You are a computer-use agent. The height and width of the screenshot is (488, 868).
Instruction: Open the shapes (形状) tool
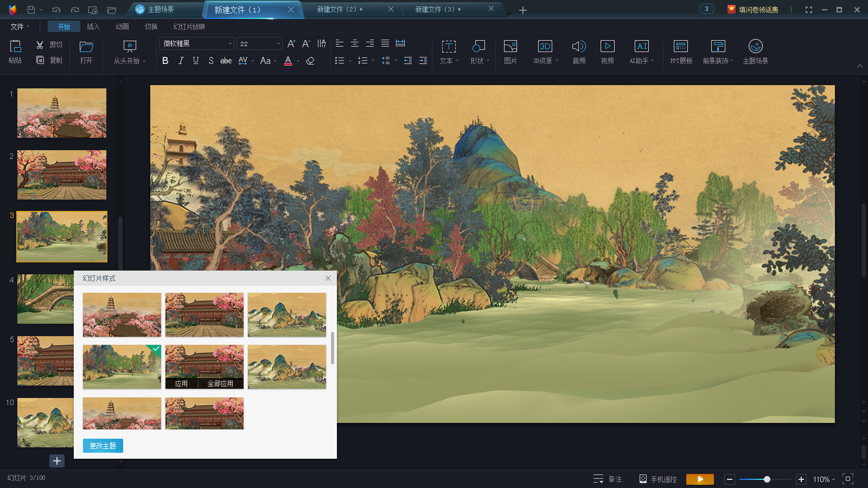point(480,52)
